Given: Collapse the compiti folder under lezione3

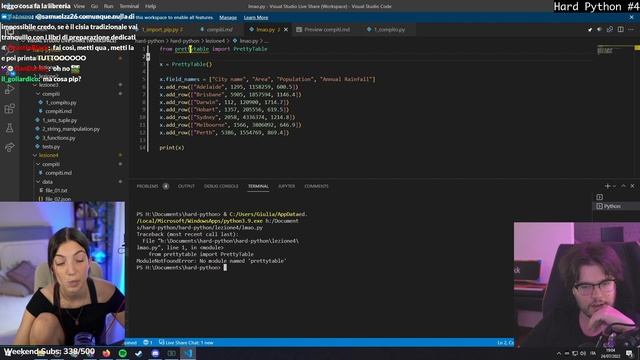Looking at the screenshot, I should coord(51,94).
